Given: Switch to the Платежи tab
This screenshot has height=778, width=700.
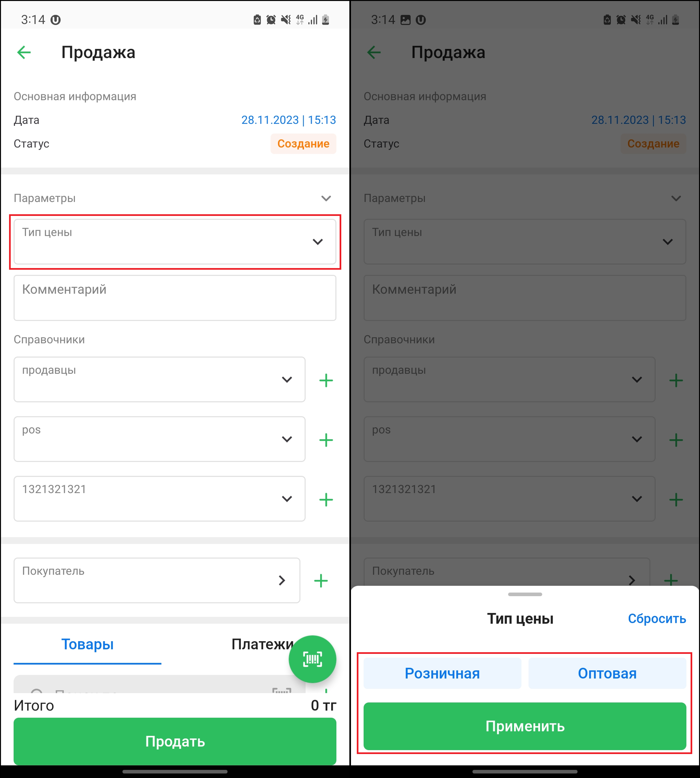Looking at the screenshot, I should (x=262, y=644).
